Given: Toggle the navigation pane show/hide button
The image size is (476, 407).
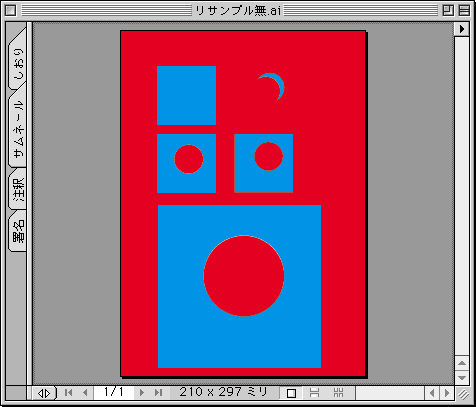Looking at the screenshot, I should click(44, 393).
